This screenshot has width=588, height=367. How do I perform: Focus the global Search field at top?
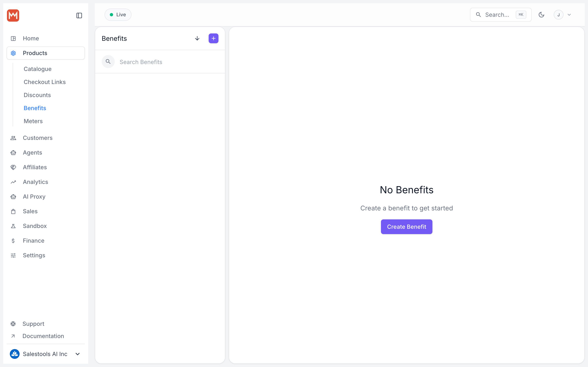[x=501, y=15]
